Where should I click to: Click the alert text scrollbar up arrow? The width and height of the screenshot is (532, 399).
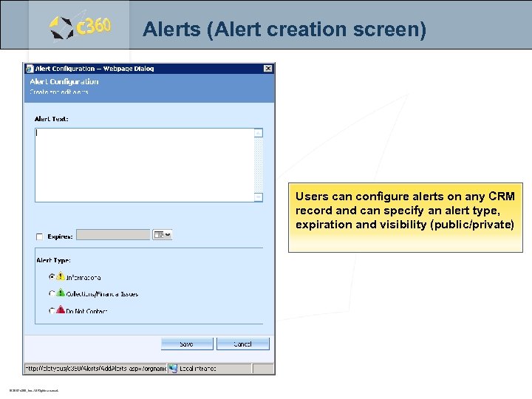click(x=259, y=133)
